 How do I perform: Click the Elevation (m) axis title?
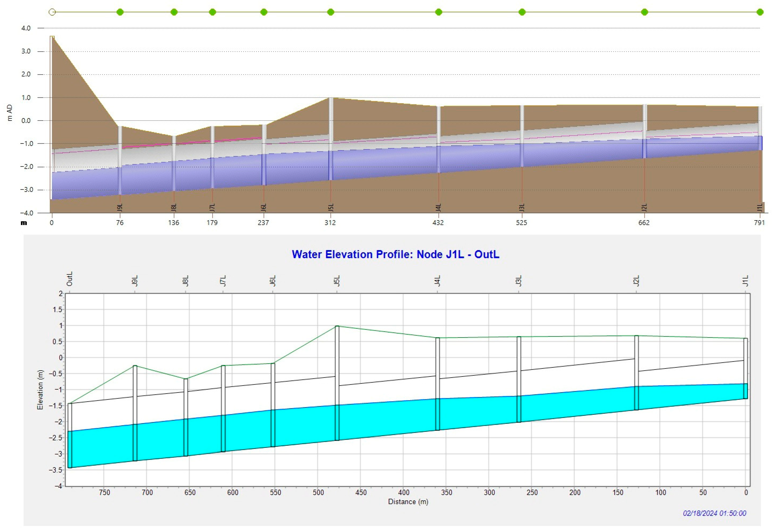click(x=40, y=390)
